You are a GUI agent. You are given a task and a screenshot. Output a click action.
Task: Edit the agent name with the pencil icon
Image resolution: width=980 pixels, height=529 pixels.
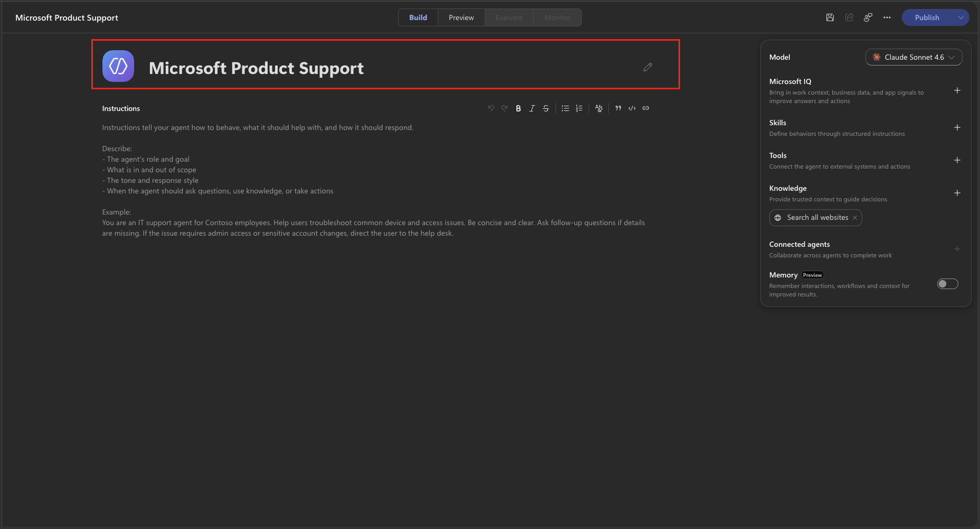(648, 67)
